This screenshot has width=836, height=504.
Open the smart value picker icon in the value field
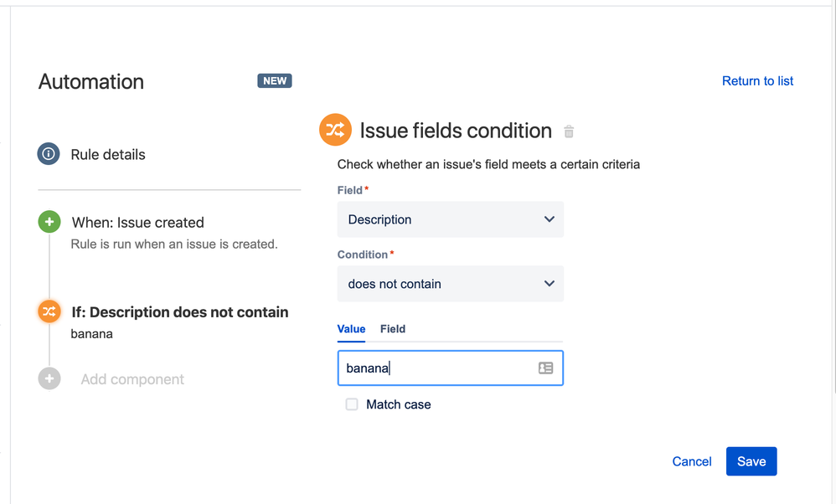[545, 368]
